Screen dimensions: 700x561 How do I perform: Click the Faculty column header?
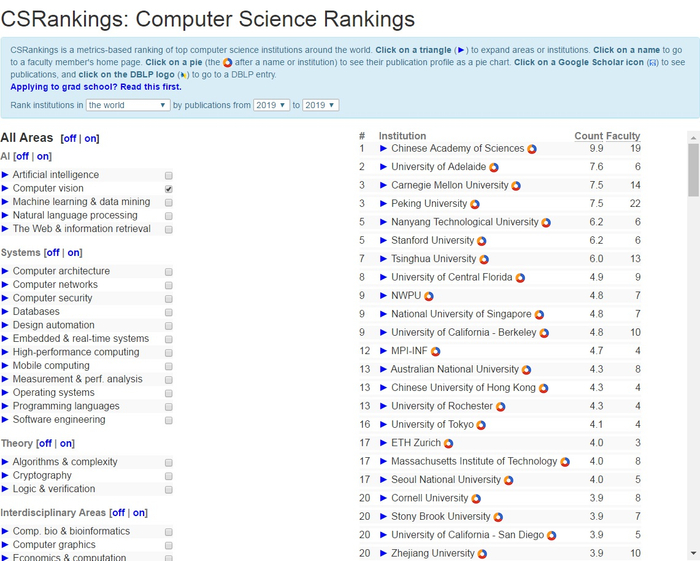coord(623,136)
